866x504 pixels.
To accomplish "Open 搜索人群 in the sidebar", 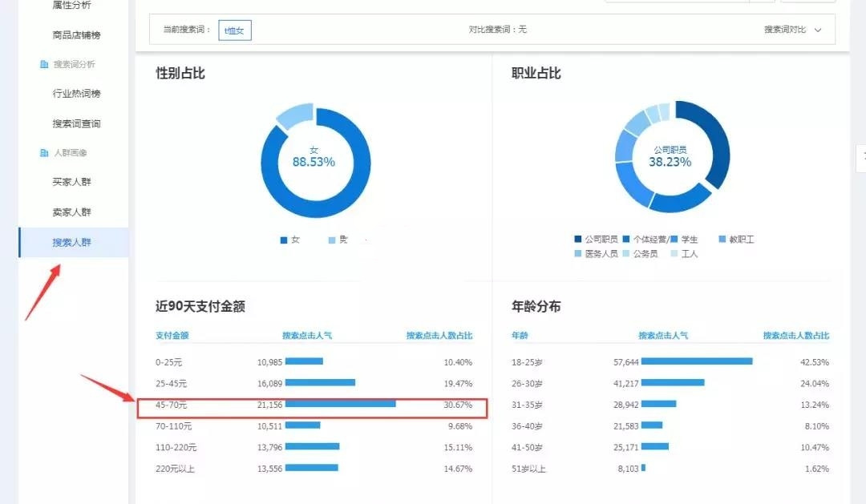I will tap(72, 242).
